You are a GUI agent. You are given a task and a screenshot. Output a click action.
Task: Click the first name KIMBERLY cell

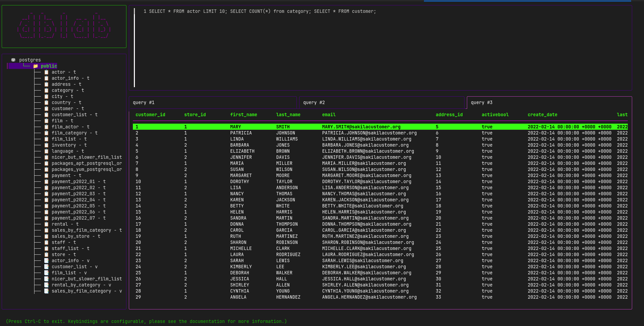pos(241,267)
